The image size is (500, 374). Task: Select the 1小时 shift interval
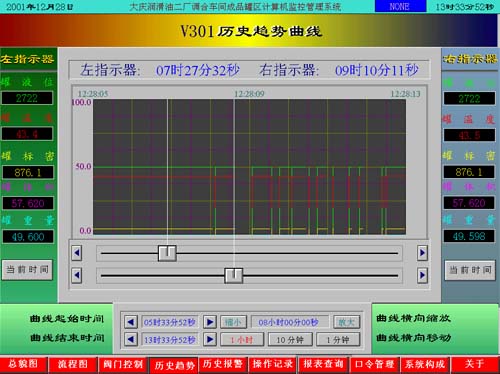pyautogui.click(x=242, y=340)
